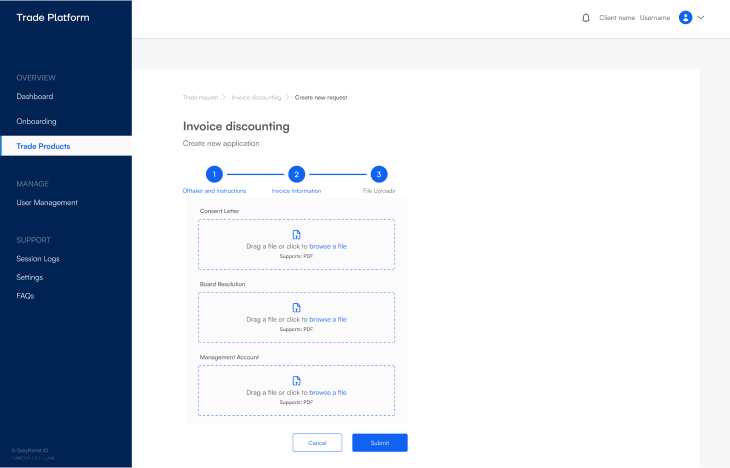Select Trade Products sidebar item
The image size is (730, 468).
(x=44, y=146)
